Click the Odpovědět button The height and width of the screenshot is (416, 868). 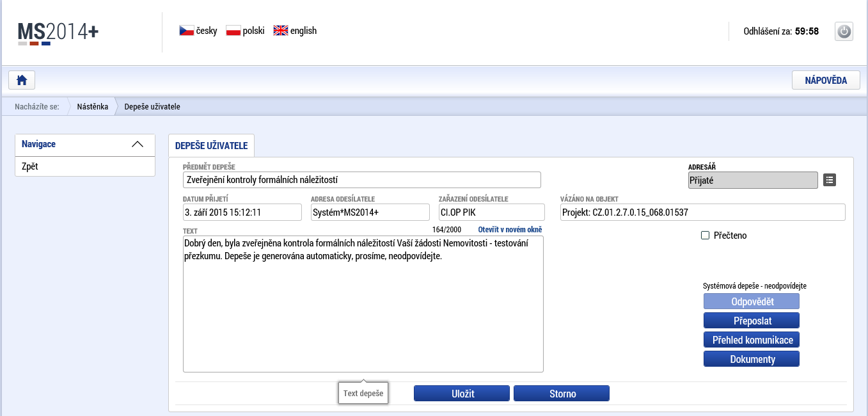(x=752, y=301)
